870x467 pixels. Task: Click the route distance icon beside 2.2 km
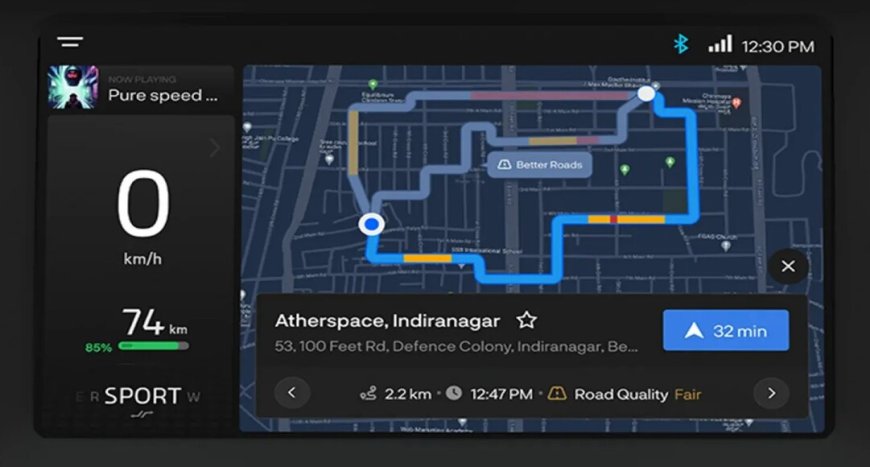coord(369,394)
